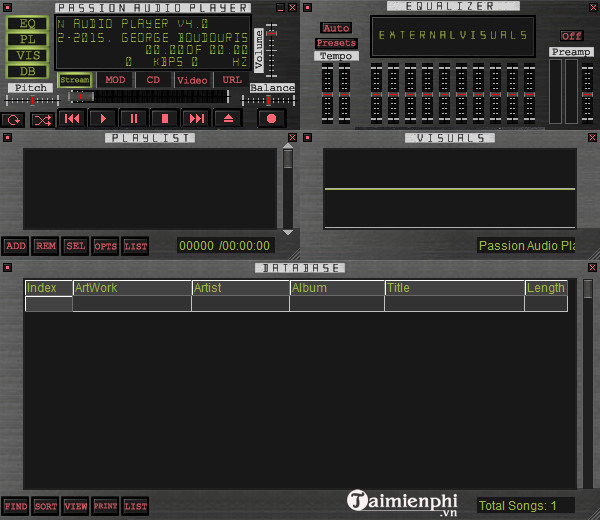Click the first Tempo slider
This screenshot has height=520, width=600.
coord(327,94)
